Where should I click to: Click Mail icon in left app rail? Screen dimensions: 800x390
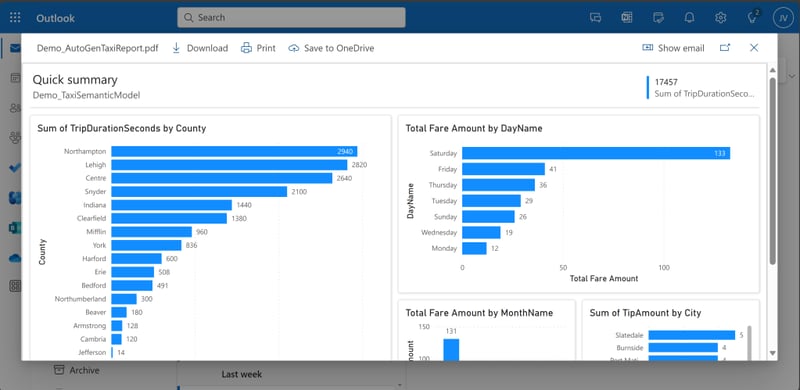tap(15, 48)
